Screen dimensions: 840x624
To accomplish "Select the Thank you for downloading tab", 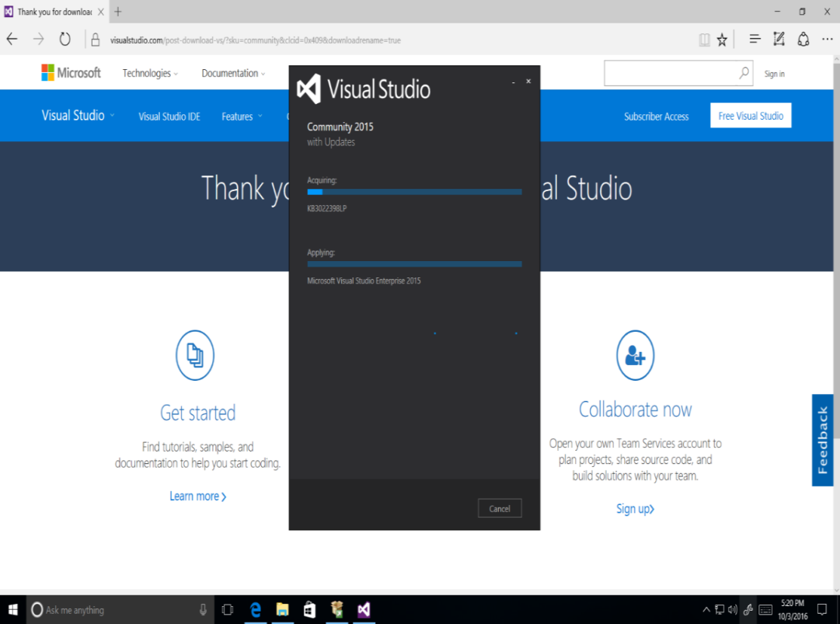I will 54,12.
